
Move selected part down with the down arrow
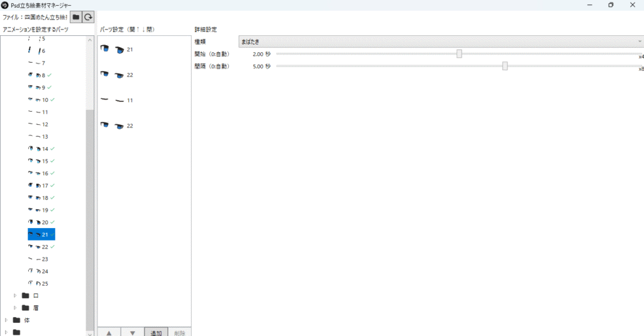[132, 332]
